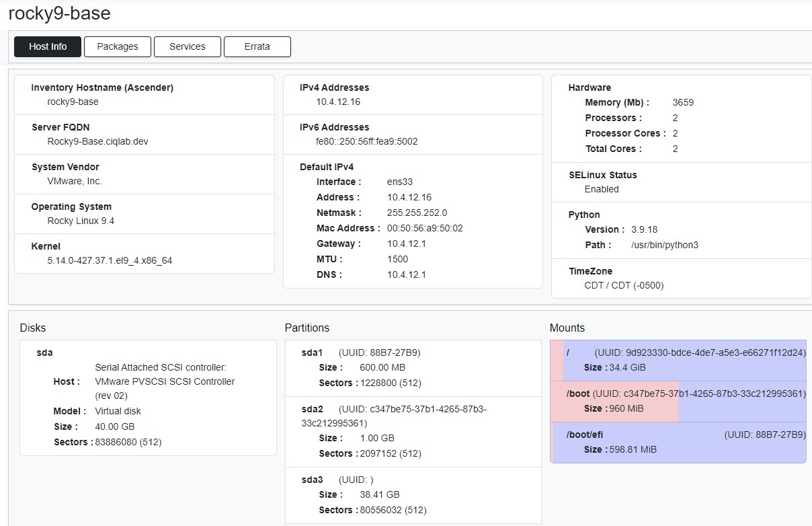Click the Mac Address value 00:50:56:a9:50:02
Viewport: 812px width, 526px height.
click(x=425, y=228)
